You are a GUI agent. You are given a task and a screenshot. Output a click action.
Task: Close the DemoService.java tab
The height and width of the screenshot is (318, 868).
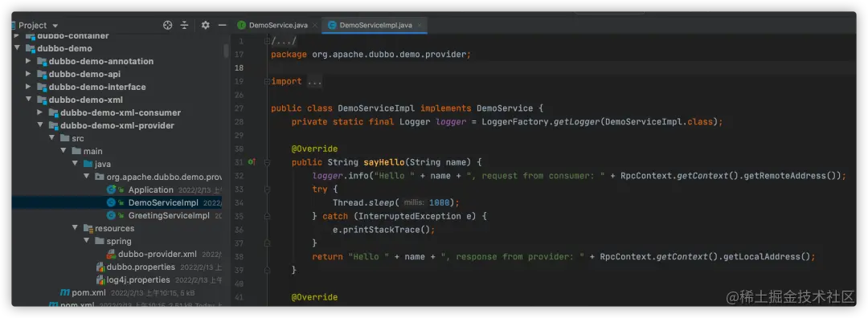point(315,26)
